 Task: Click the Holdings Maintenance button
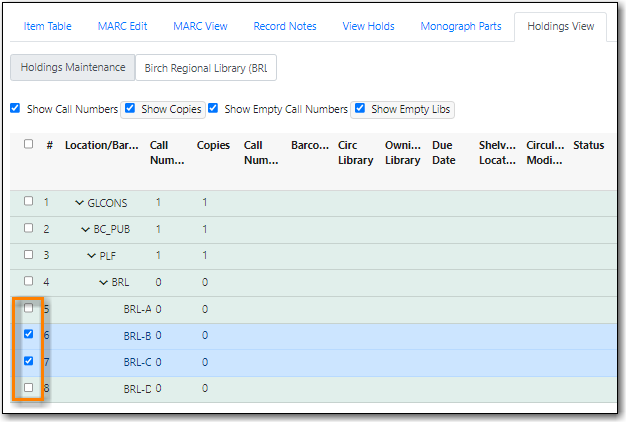72,67
